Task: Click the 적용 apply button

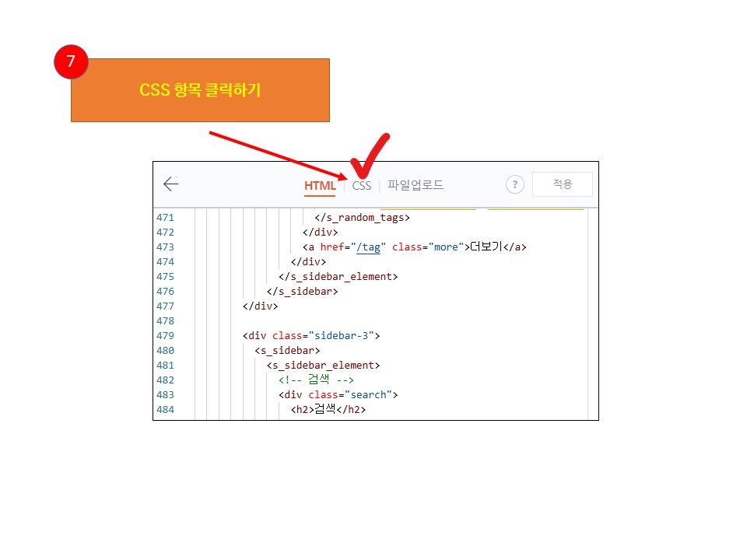Action: point(562,184)
